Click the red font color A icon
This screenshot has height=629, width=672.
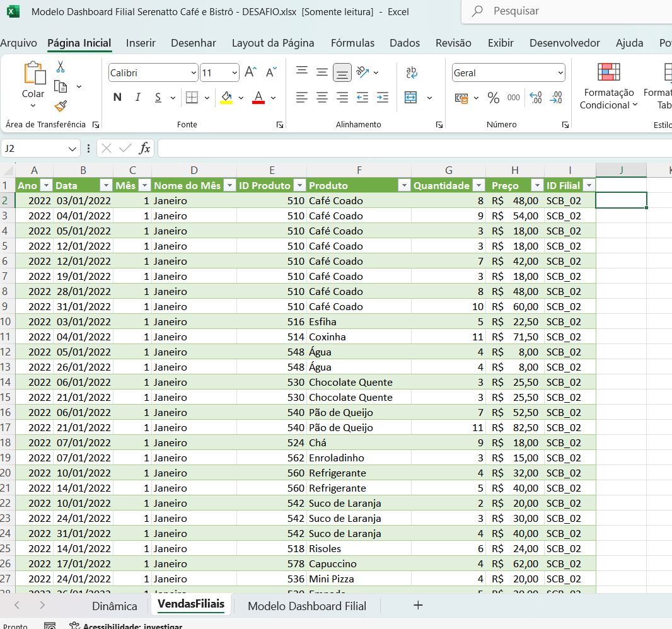(258, 98)
